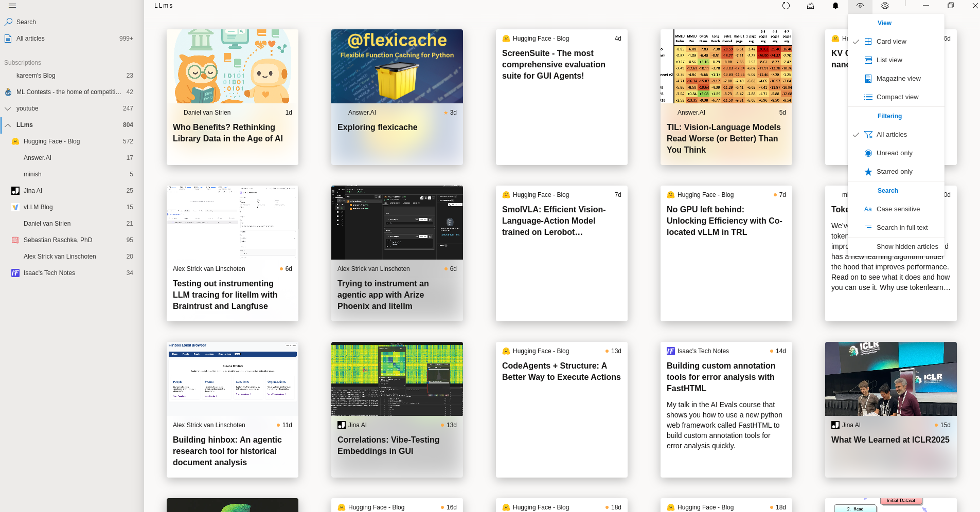This screenshot has width=980, height=512.
Task: Open the owl illustration thumbnail
Action: [x=233, y=66]
